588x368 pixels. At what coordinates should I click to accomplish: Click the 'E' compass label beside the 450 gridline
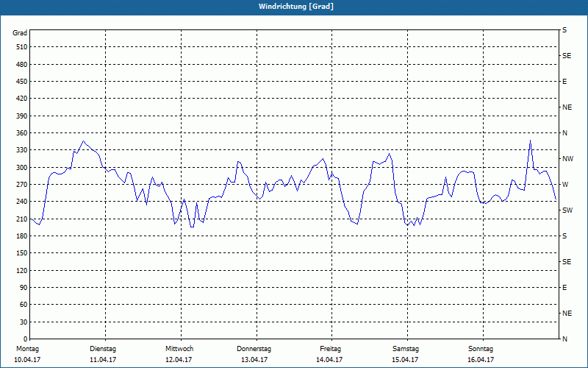click(564, 82)
